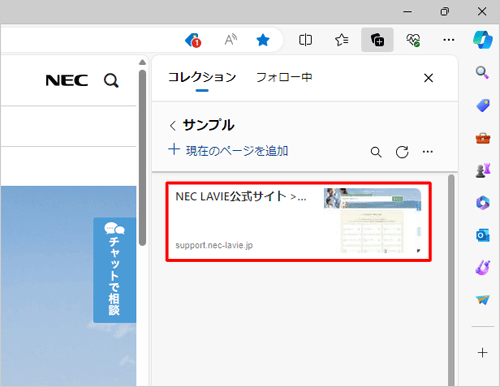500x387 pixels.
Task: Open sidebar Shopping tag icon
Action: (483, 105)
